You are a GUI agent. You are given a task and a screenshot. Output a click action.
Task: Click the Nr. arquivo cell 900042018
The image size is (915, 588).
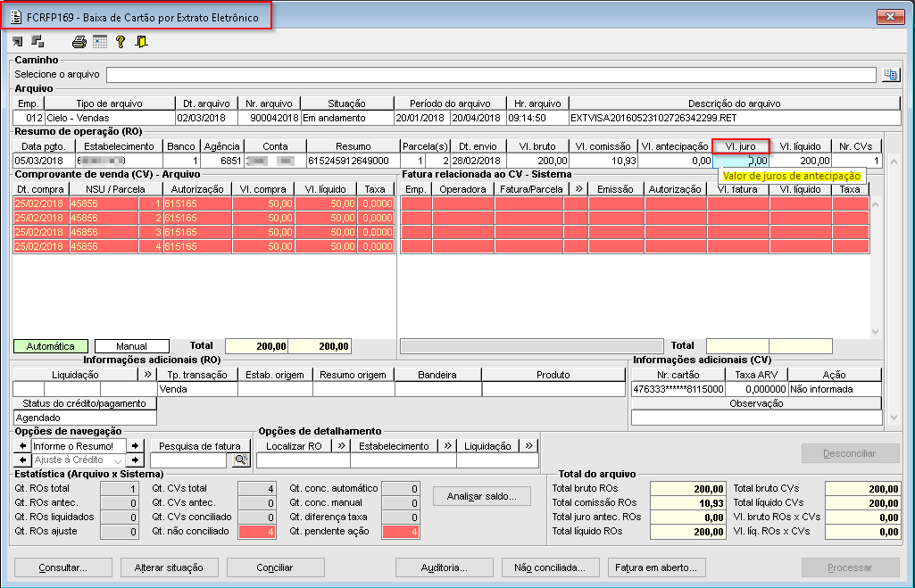click(269, 118)
